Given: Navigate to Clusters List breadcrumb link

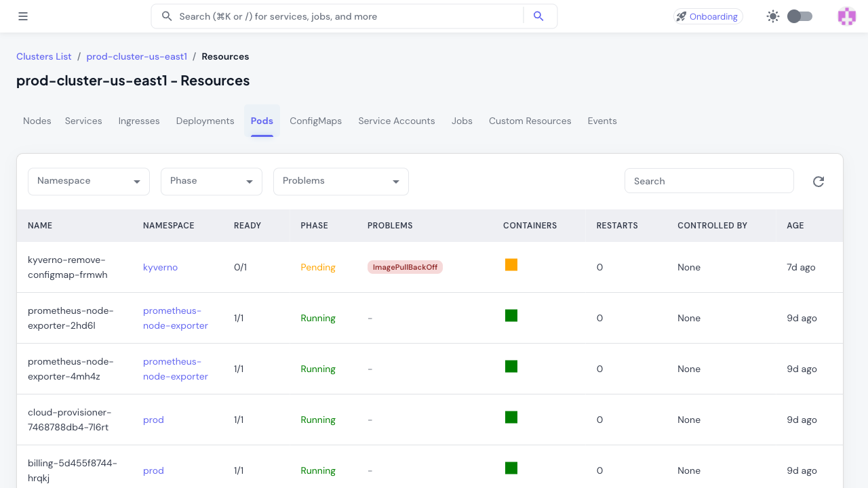Looking at the screenshot, I should [x=43, y=56].
